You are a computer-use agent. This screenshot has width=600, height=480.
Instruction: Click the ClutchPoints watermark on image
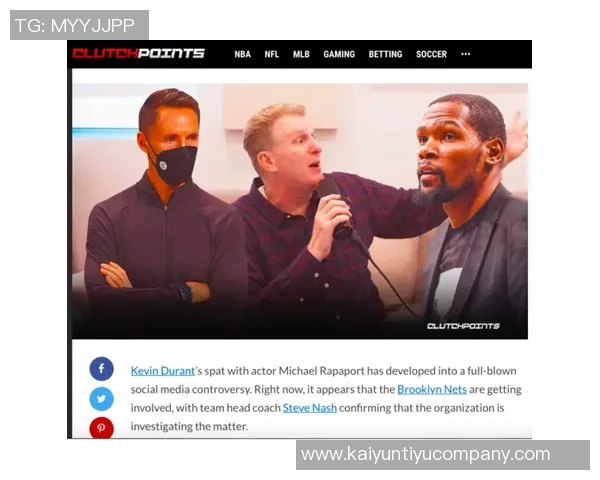coord(463,326)
